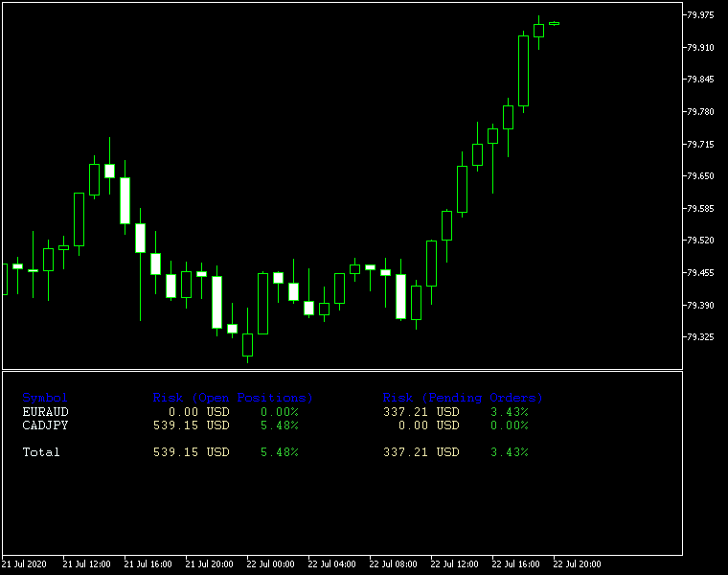Click the 21 Jul 2020 time label

pos(24,563)
